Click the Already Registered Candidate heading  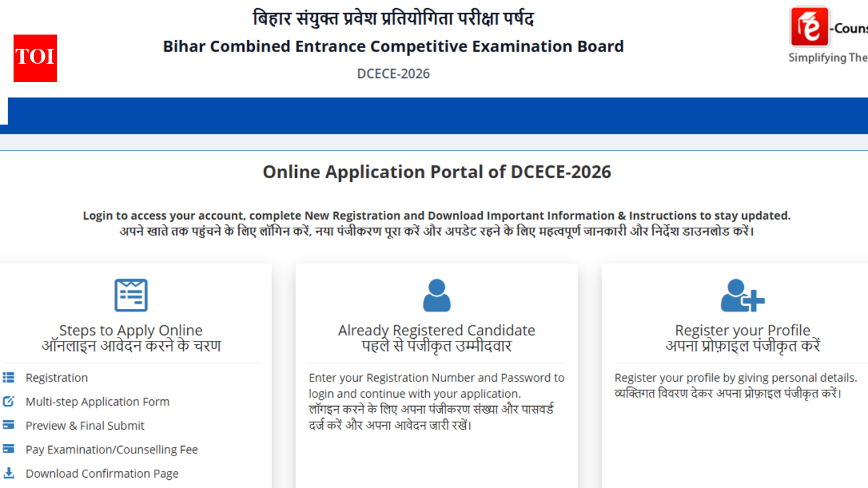point(437,330)
